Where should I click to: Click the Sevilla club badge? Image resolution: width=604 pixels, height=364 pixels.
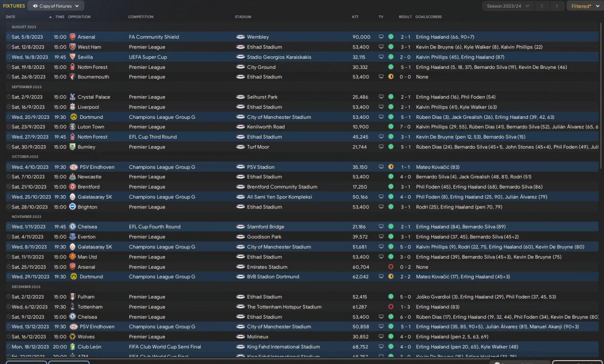(72, 57)
